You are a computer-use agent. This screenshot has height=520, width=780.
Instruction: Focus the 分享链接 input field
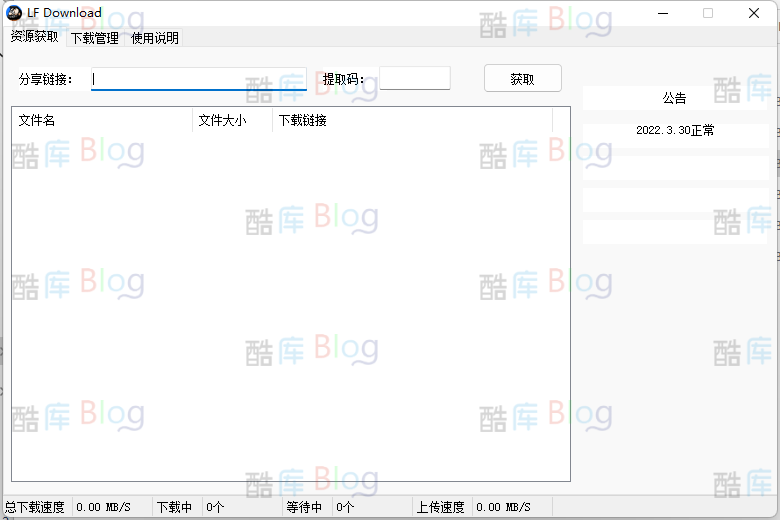199,79
